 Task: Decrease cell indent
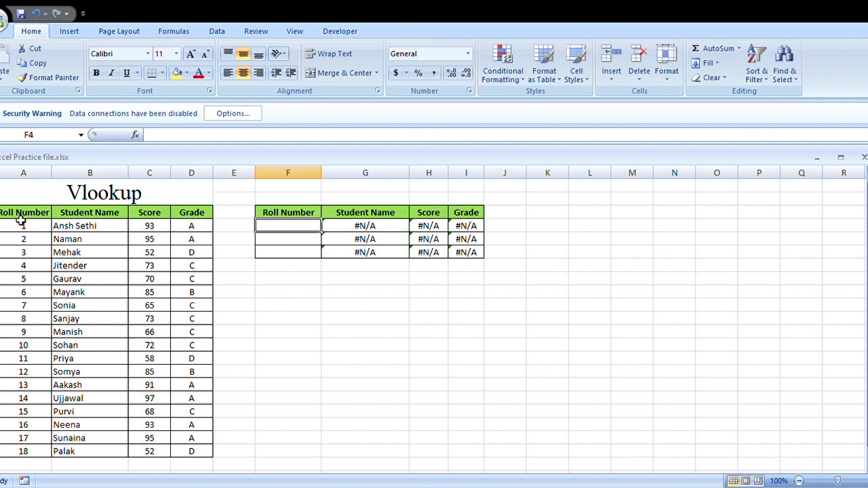(x=276, y=73)
